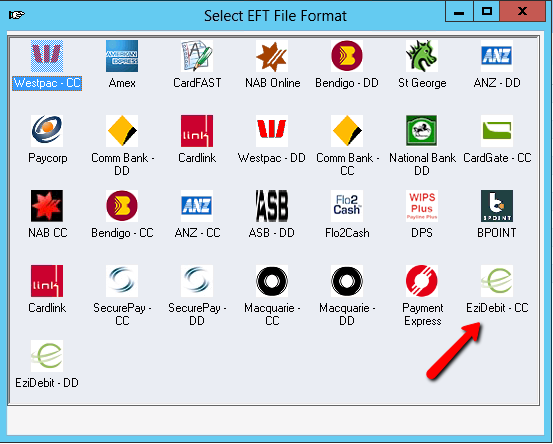Choose the ASB - DD icon
This screenshot has height=444, width=553.
(x=272, y=206)
